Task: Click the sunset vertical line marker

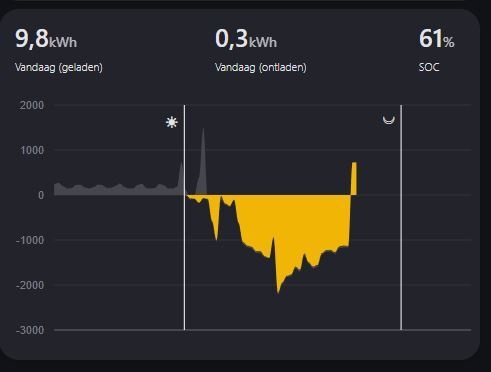Action: pos(401,217)
